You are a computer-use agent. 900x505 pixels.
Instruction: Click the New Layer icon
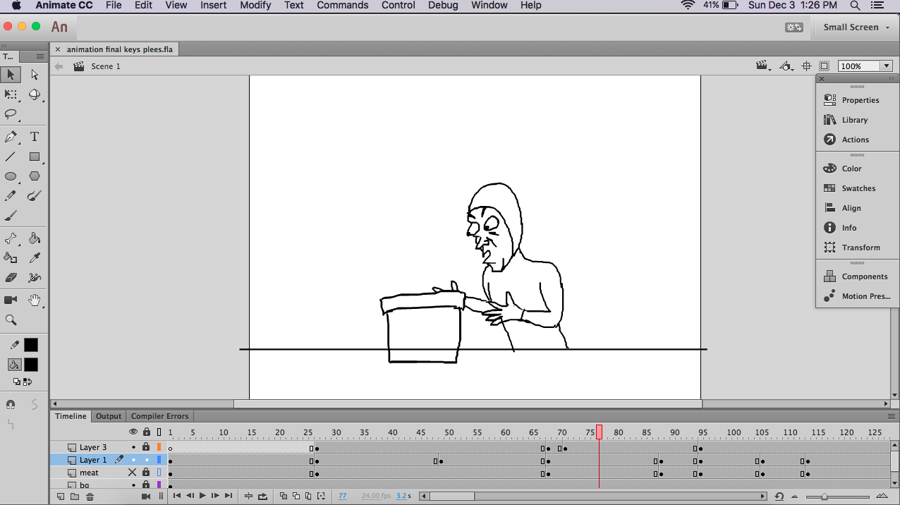click(x=60, y=496)
